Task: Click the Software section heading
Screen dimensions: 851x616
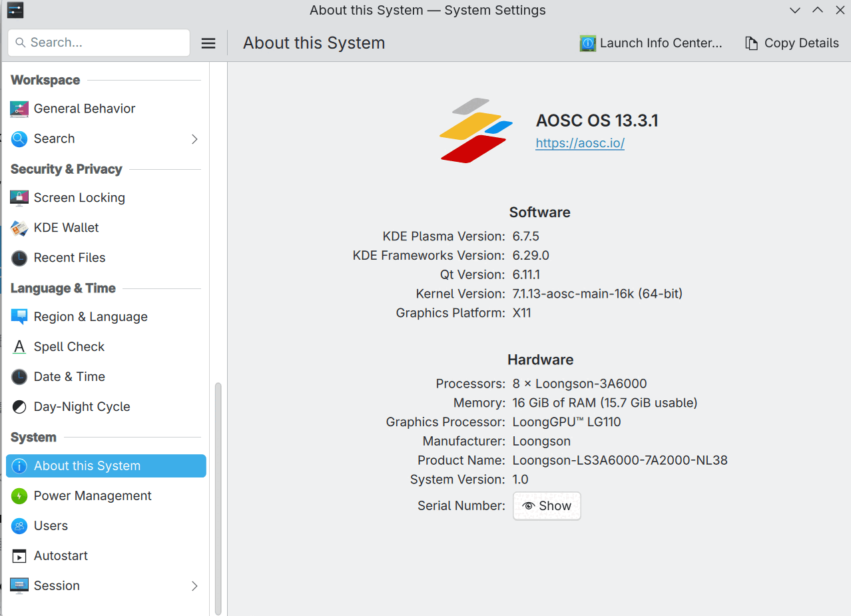Action: tap(539, 212)
